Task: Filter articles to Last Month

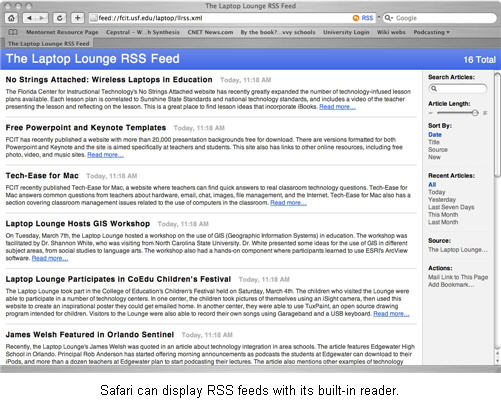Action: tap(443, 222)
